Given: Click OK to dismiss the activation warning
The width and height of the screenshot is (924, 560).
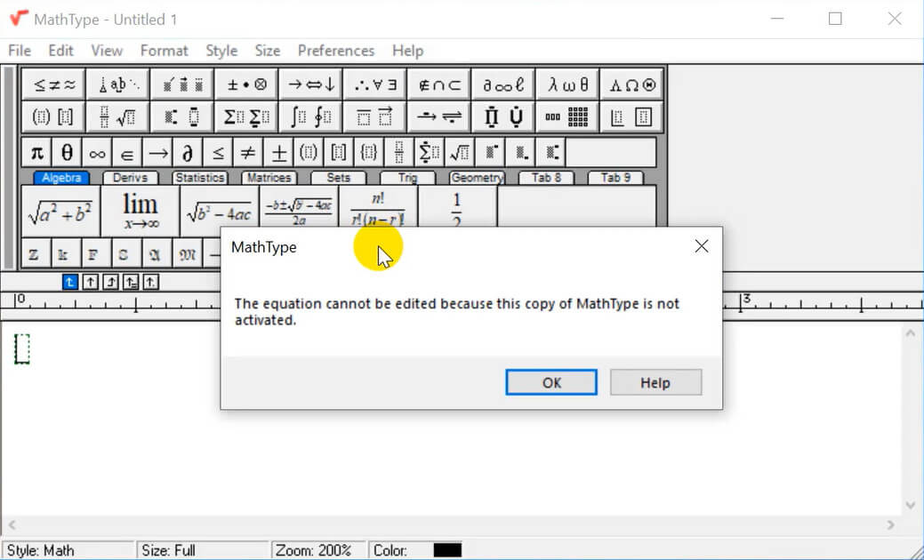Looking at the screenshot, I should (550, 382).
